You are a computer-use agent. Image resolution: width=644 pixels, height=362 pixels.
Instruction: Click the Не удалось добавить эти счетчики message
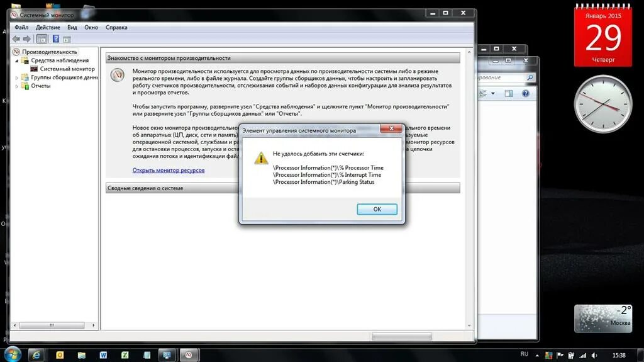[318, 154]
